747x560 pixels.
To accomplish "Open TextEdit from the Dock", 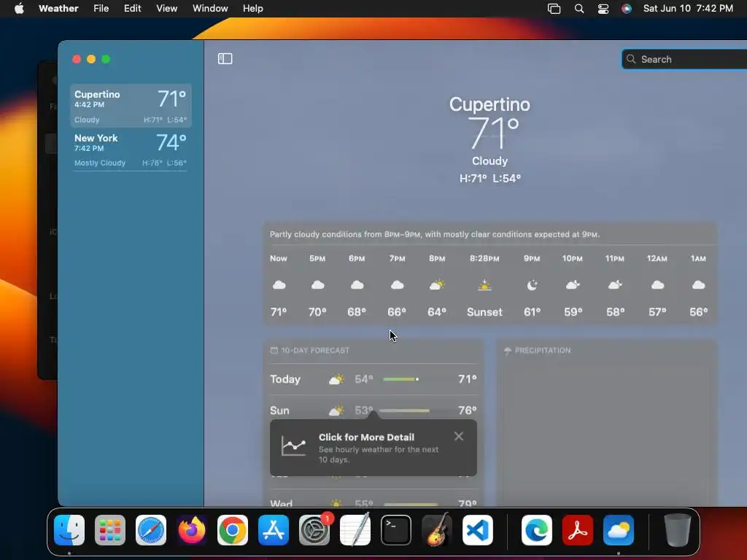I will coord(355,529).
